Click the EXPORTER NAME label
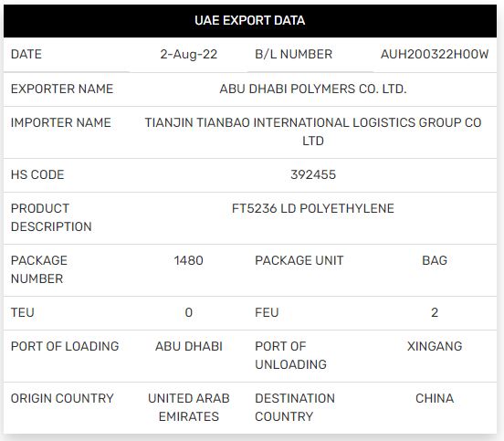This screenshot has width=504, height=441. 62,89
